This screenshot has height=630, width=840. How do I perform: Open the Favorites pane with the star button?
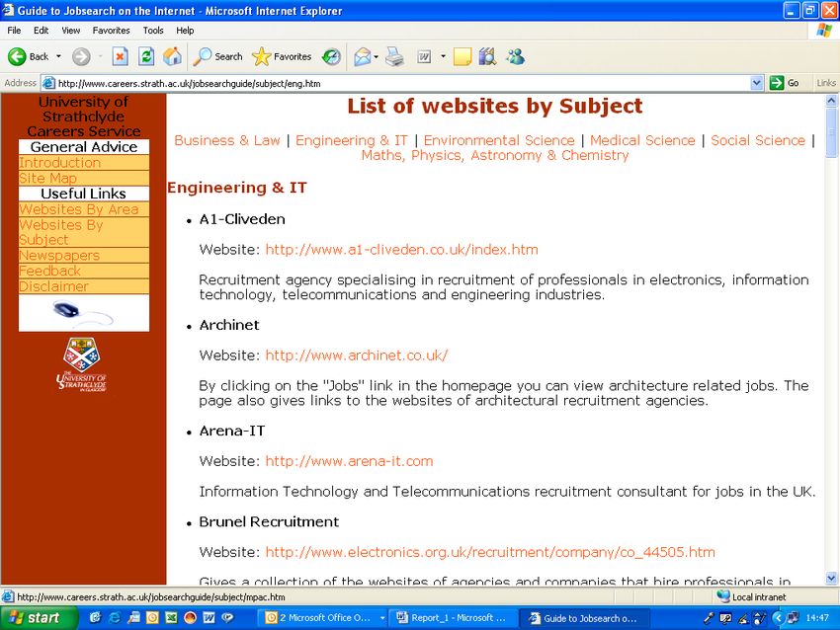pyautogui.click(x=282, y=56)
